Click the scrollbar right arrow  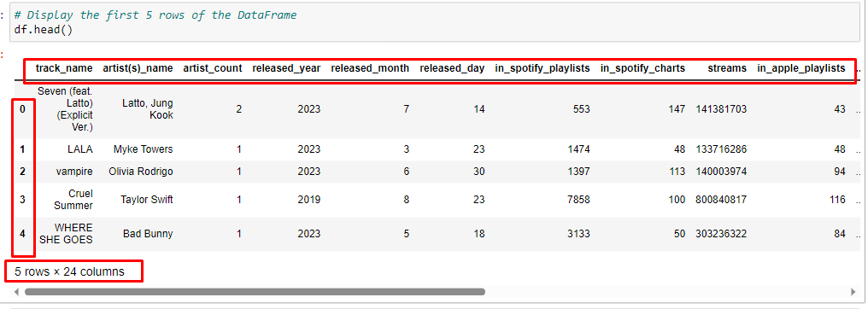[853, 291]
